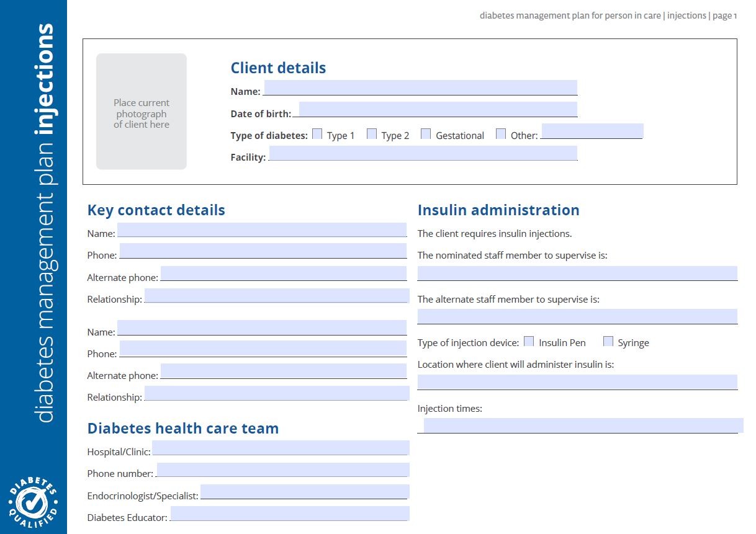The height and width of the screenshot is (534, 756).
Task: Select the Diabetes Educator field
Action: pyautogui.click(x=289, y=514)
